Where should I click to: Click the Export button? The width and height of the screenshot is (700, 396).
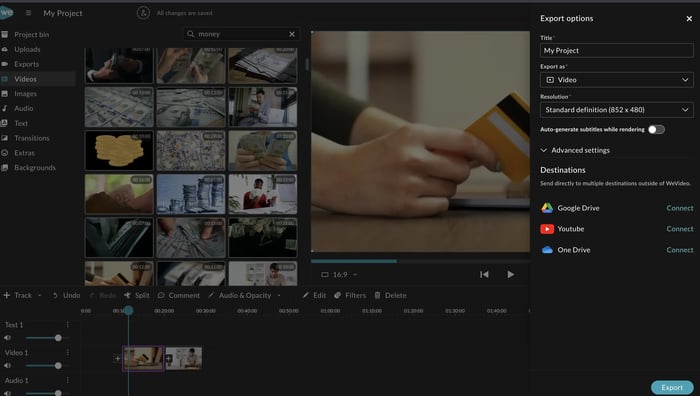(x=672, y=388)
